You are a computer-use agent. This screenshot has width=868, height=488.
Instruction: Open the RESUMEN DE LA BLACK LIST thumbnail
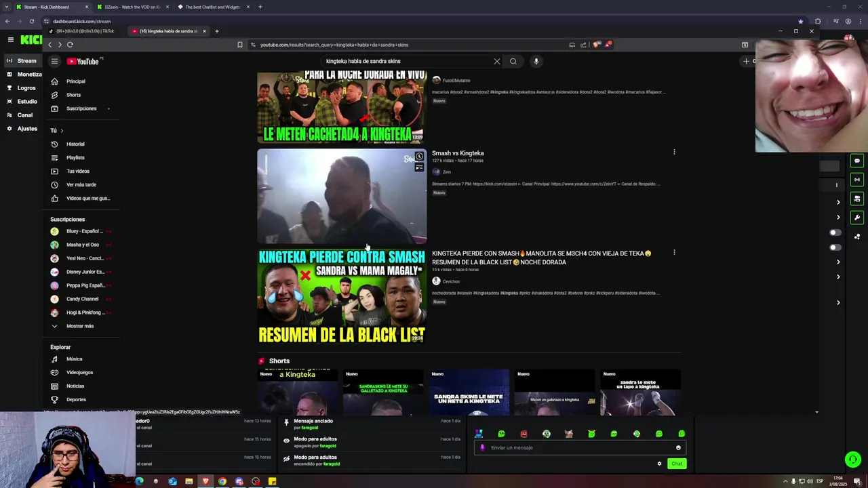pos(342,296)
